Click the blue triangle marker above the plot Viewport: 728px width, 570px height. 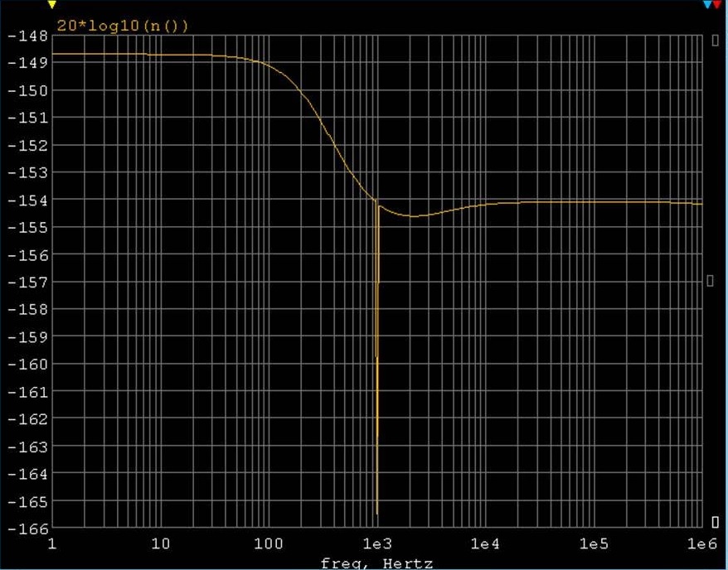pos(707,5)
